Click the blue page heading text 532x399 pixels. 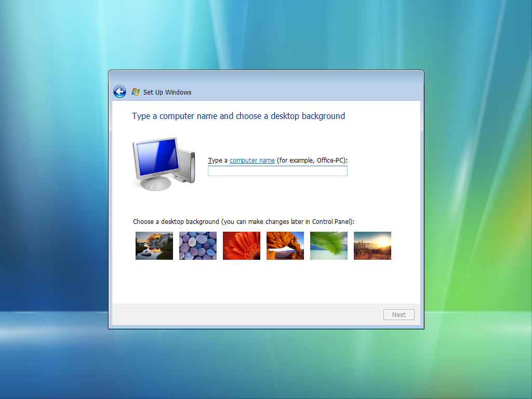(238, 116)
